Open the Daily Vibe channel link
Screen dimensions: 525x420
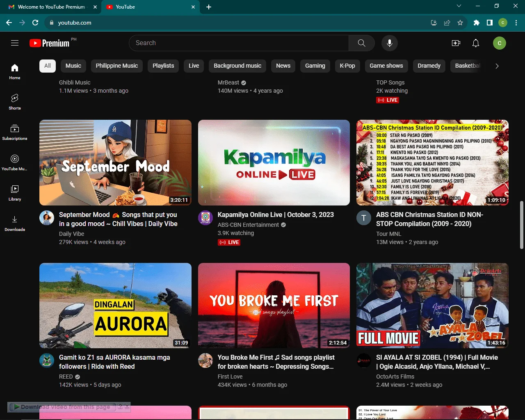click(71, 234)
